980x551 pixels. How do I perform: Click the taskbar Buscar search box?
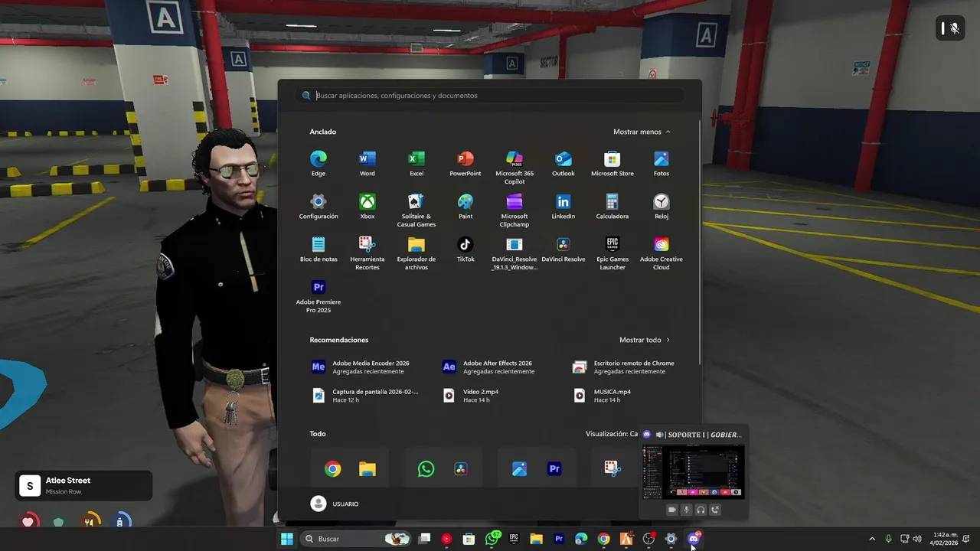tap(354, 539)
